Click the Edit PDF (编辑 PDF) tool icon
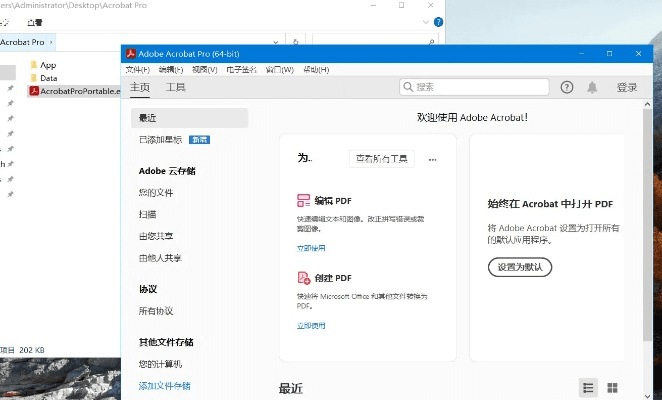 tap(304, 201)
